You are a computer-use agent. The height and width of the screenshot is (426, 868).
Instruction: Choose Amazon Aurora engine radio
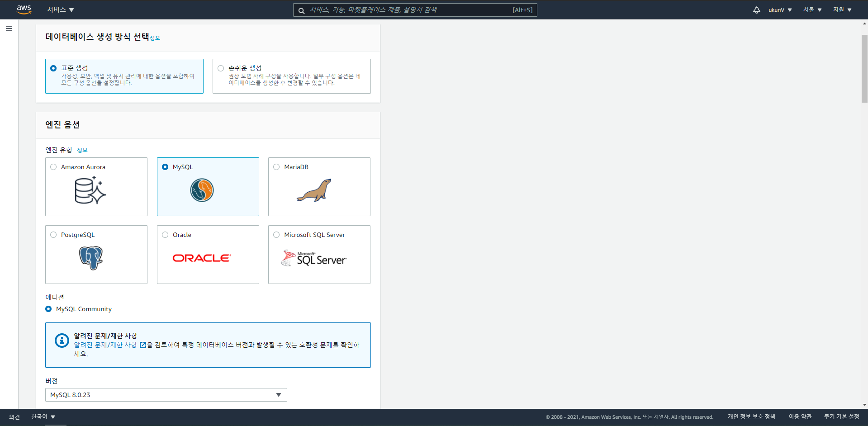(53, 167)
